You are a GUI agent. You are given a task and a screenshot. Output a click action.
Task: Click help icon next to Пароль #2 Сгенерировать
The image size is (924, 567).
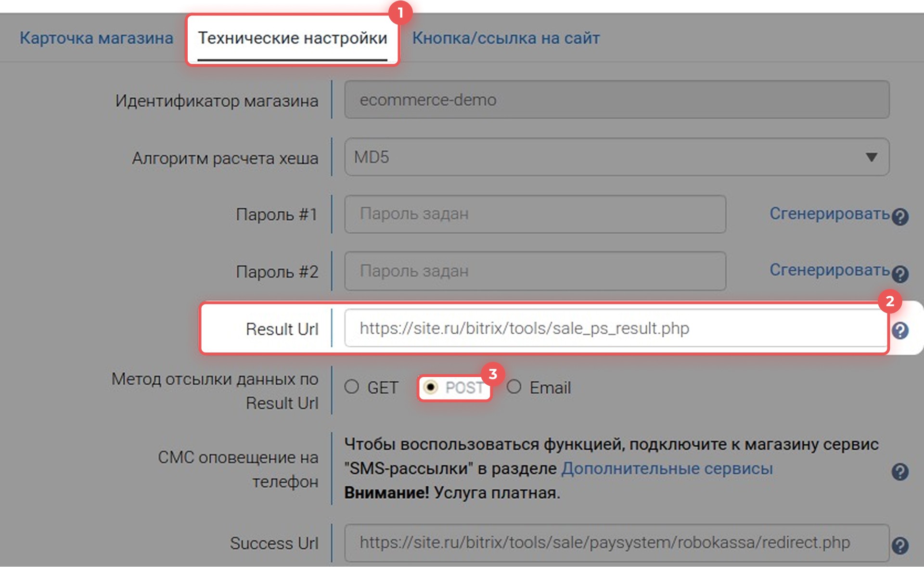pos(899,274)
